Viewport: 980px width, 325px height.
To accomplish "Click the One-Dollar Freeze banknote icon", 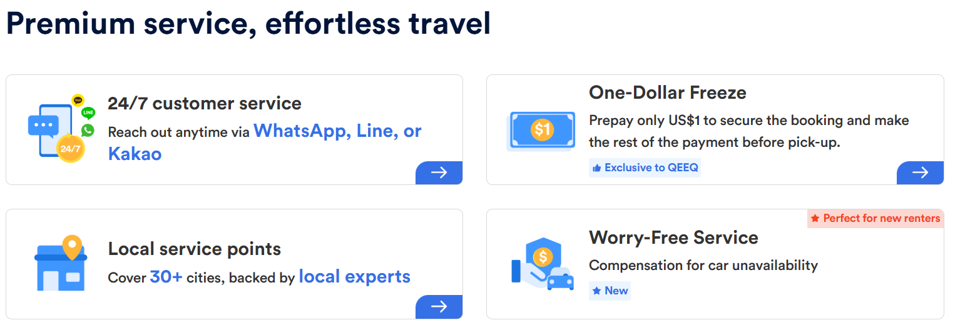I will (x=542, y=130).
